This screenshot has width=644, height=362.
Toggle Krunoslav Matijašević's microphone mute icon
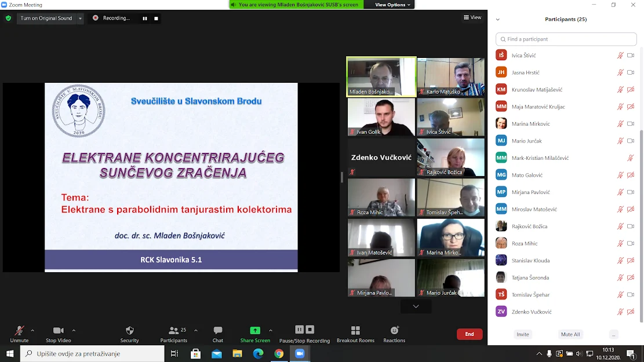[620, 89]
